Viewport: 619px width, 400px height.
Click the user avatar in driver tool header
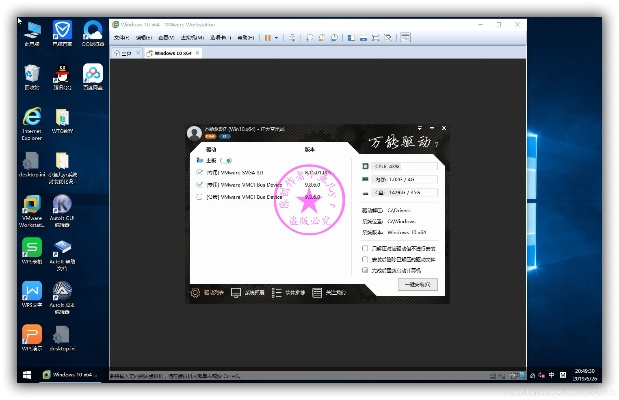pyautogui.click(x=195, y=133)
